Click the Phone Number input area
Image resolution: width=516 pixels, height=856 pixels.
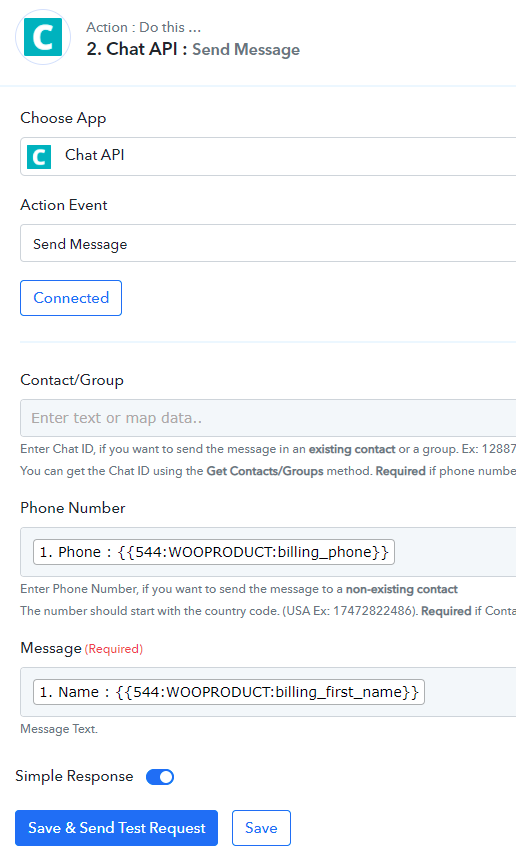click(455, 552)
